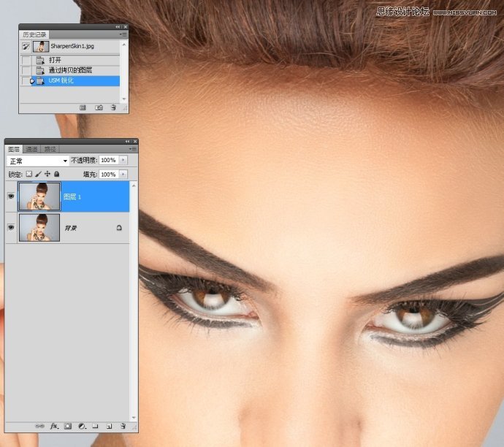The width and height of the screenshot is (504, 447).
Task: Link layers icon at Layers panel bottom
Action: click(x=39, y=426)
